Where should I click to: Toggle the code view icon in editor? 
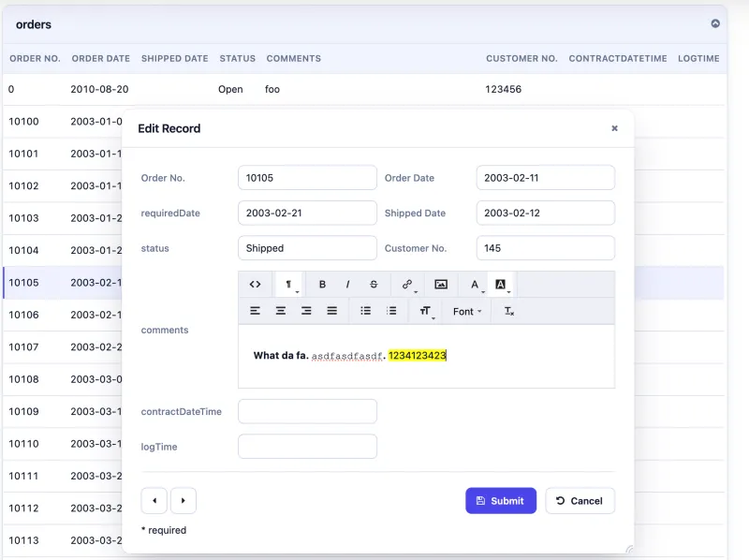(255, 285)
